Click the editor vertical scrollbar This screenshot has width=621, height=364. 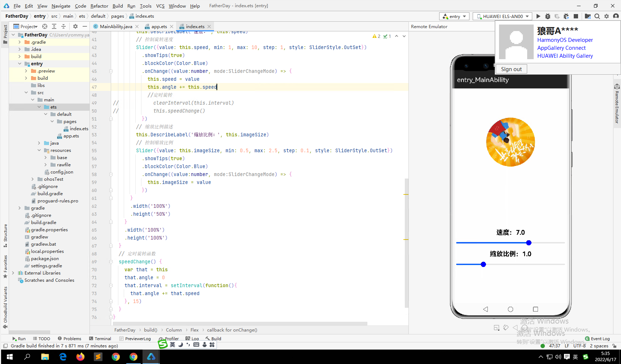406,242
